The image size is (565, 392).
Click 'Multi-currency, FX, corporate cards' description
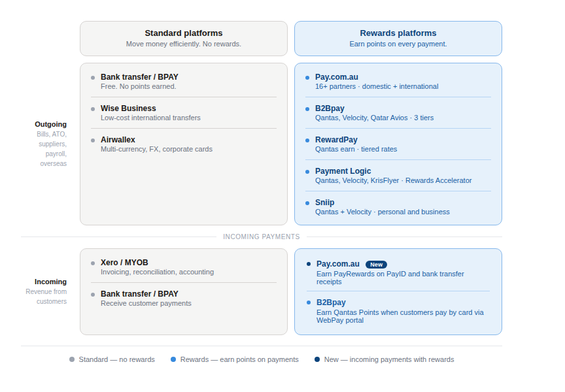click(x=157, y=149)
